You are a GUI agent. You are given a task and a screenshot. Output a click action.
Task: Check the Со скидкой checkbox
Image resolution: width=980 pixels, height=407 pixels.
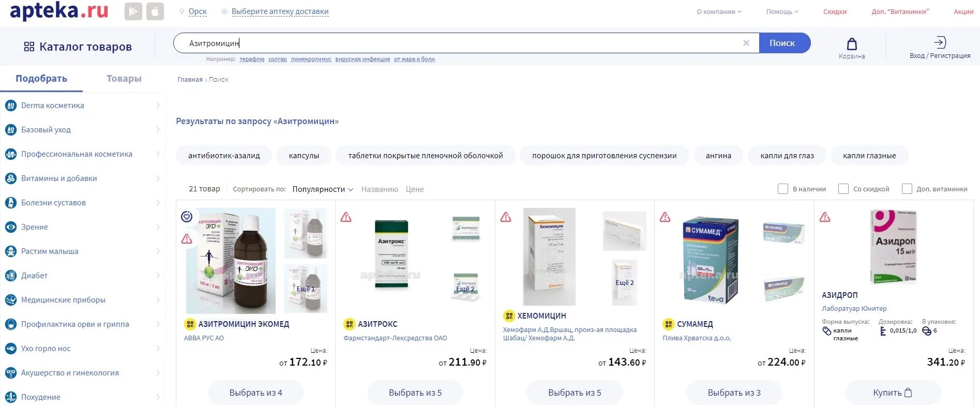pos(843,189)
